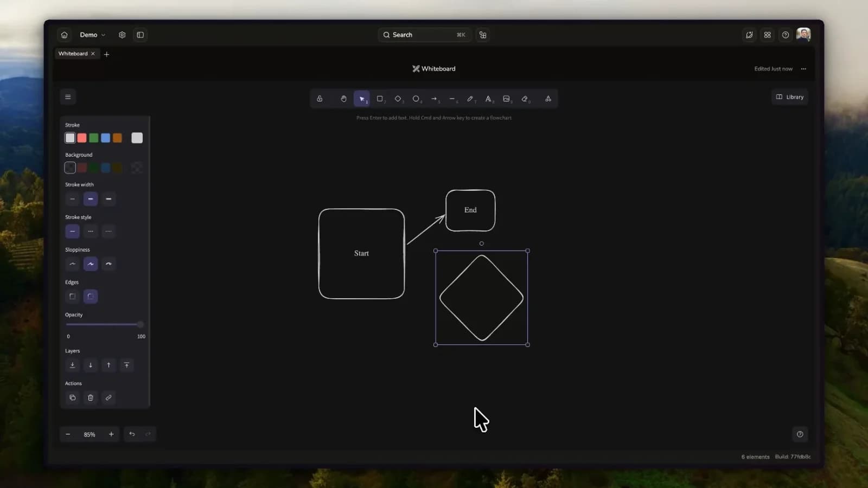Select the Arrow tool

(x=434, y=99)
